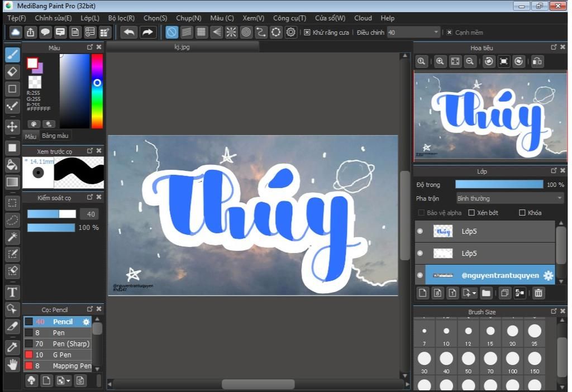Open settings gear of @nguyentrantuquyen layer
Viewport: 572px width, 392px height.
pos(548,276)
